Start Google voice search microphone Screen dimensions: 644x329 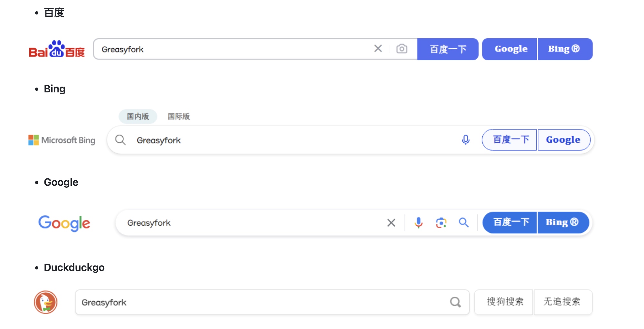(x=419, y=222)
